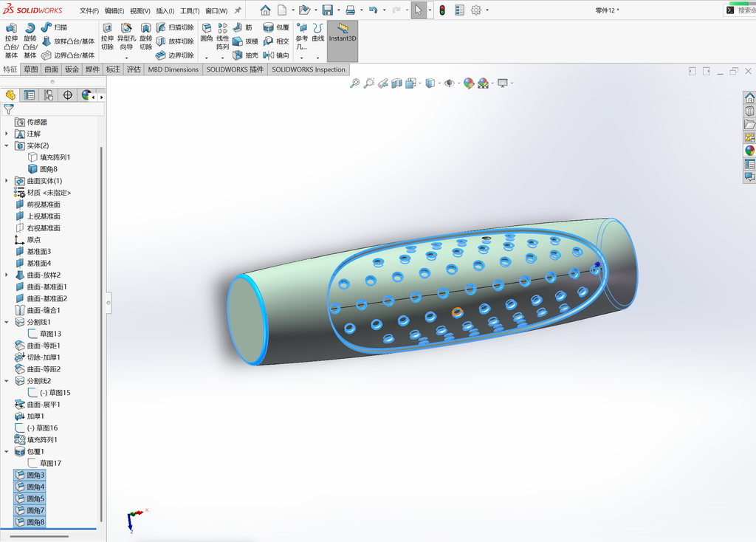Click the Appearances color ball in task pane
The image size is (756, 542).
[x=750, y=151]
